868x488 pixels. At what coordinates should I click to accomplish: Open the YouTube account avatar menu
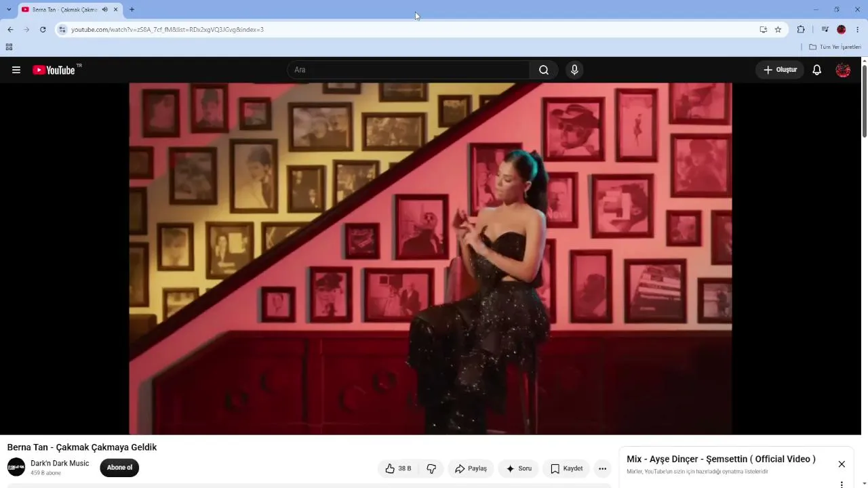[x=843, y=70]
